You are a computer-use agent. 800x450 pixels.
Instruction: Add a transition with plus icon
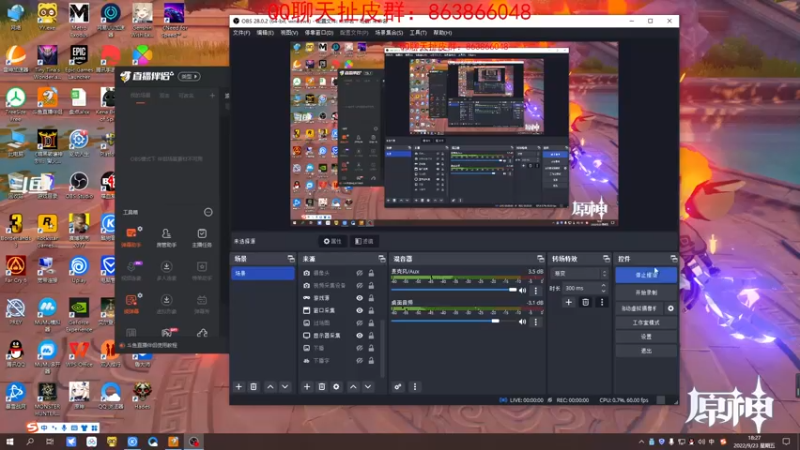(x=568, y=302)
